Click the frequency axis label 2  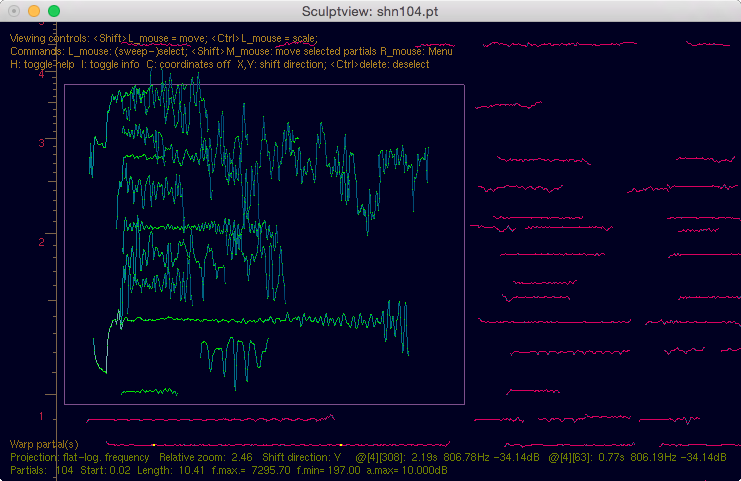[40, 242]
